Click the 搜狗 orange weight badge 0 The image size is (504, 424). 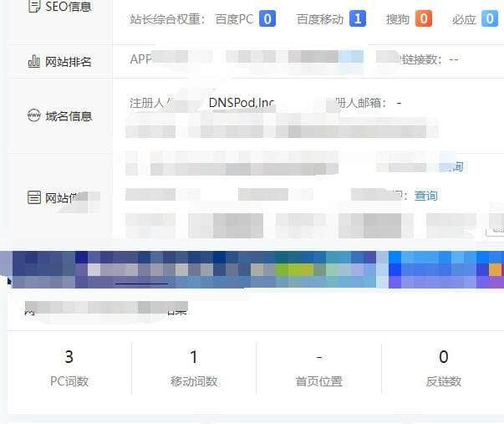424,19
